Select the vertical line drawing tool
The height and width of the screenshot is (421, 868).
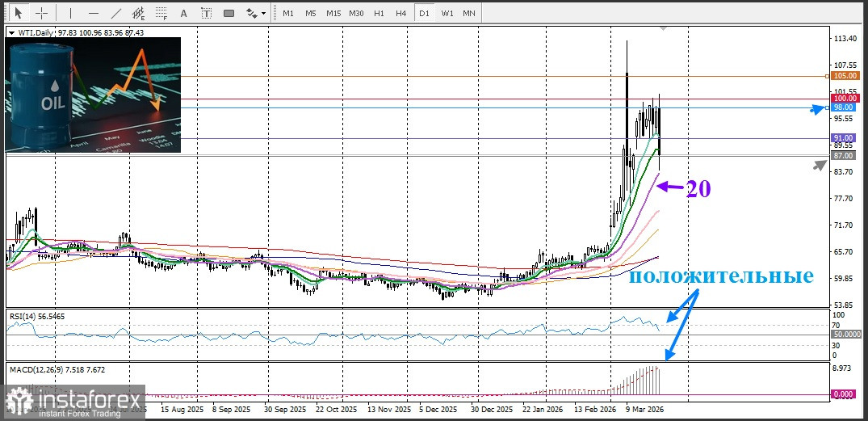pyautogui.click(x=71, y=13)
